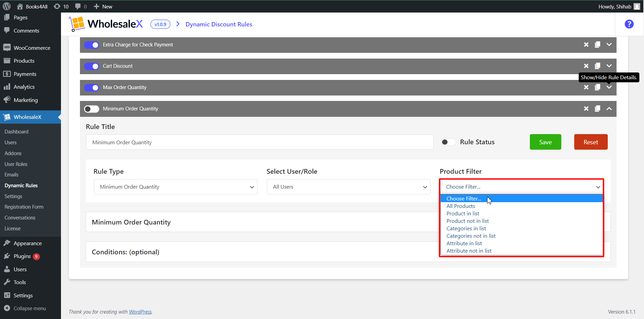Image resolution: width=644 pixels, height=319 pixels.
Task: Click the green Save button
Action: click(x=545, y=142)
